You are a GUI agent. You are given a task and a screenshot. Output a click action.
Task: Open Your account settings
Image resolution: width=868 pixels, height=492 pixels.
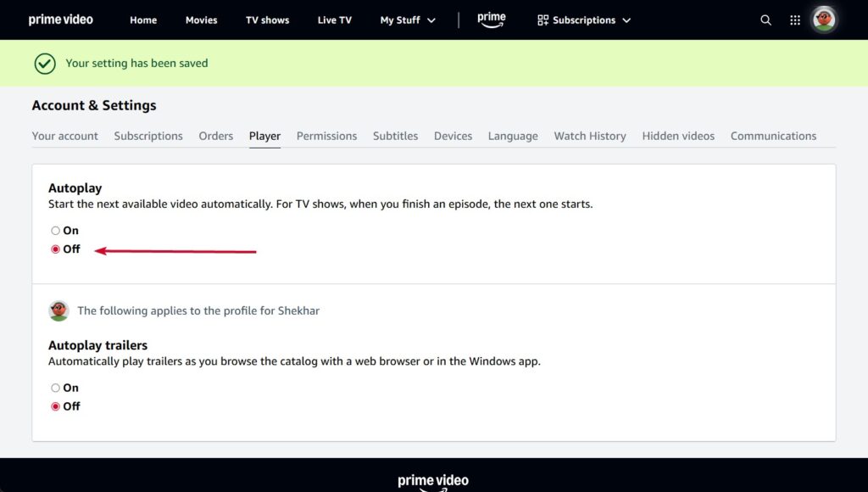tap(65, 136)
